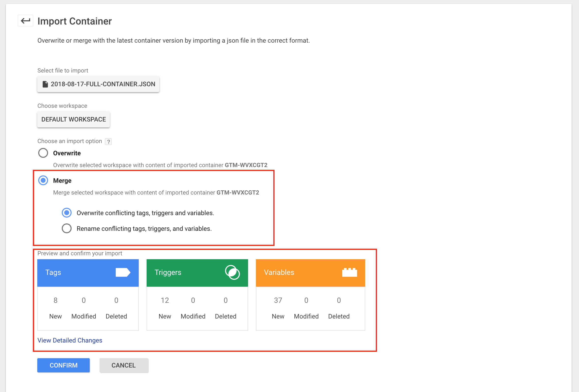Click the Triggers Deleted count value

pyautogui.click(x=226, y=300)
